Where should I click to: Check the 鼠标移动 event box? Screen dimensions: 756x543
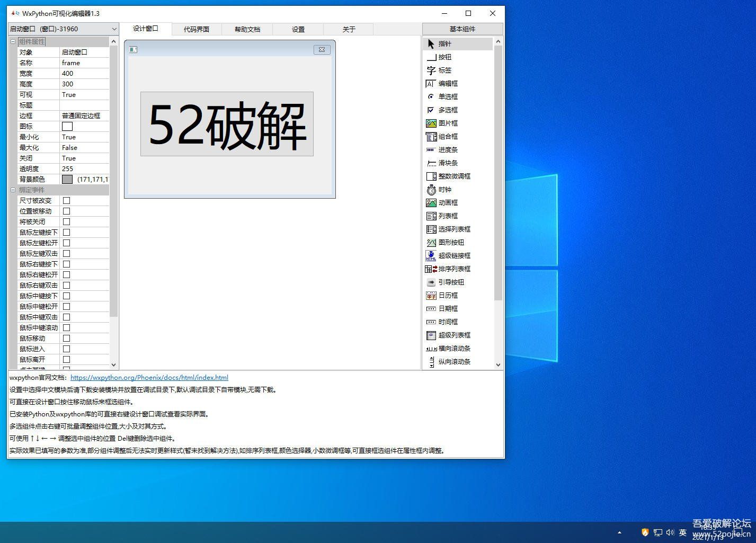(67, 339)
